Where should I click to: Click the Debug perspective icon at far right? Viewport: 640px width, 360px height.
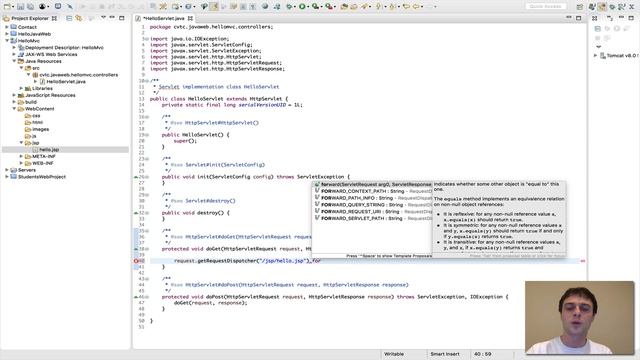click(612, 7)
